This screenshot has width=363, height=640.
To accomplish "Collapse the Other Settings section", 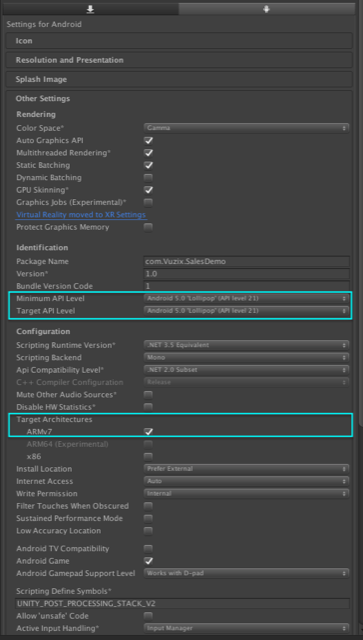I will (x=42, y=98).
